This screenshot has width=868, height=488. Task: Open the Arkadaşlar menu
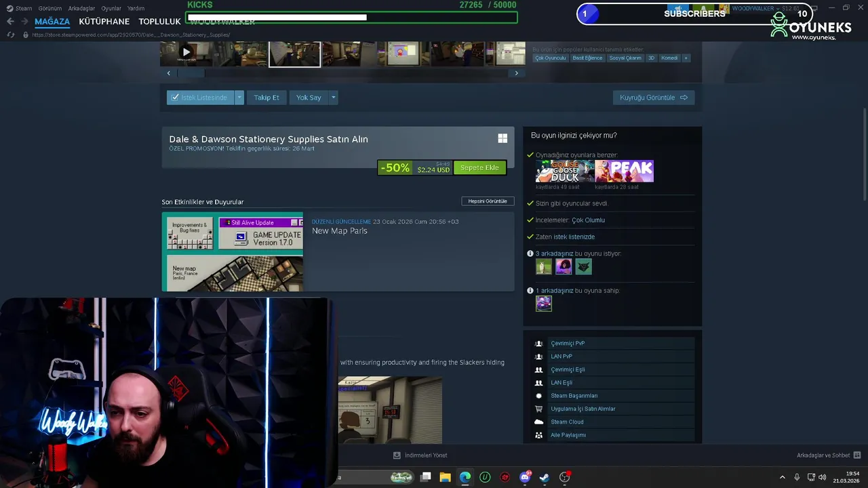point(81,8)
